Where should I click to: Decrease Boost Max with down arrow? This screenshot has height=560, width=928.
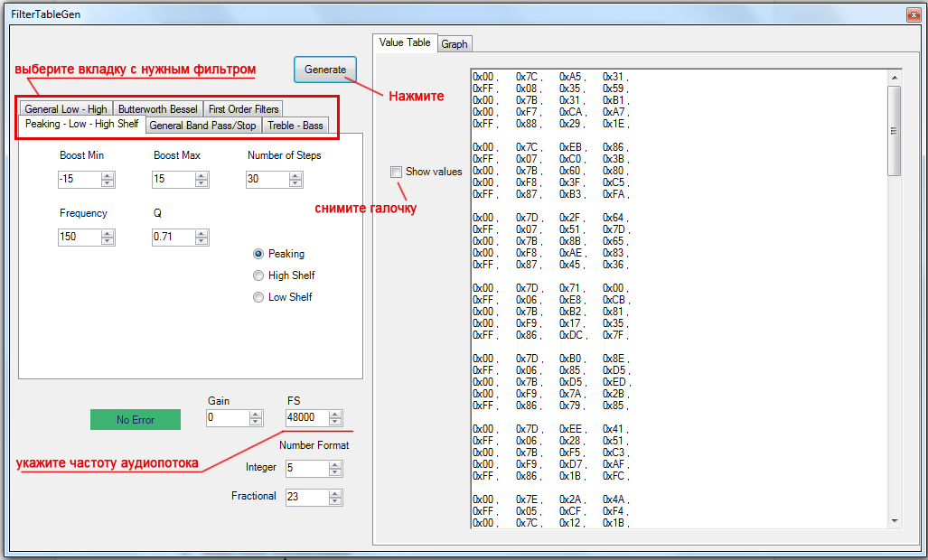click(x=202, y=183)
